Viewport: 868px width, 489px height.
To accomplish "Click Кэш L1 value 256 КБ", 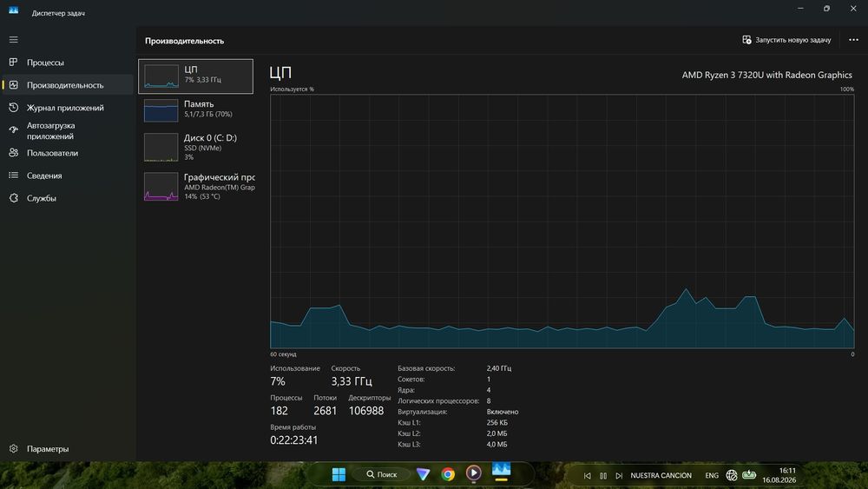I will click(x=497, y=422).
